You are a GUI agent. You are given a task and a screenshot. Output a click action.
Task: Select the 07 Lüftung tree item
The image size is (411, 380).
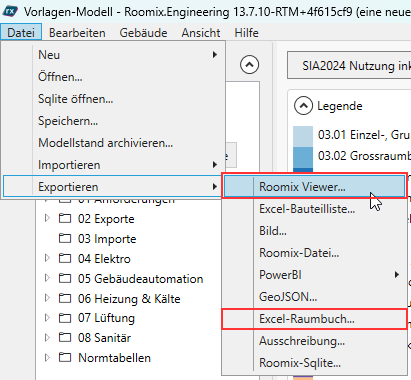(106, 318)
